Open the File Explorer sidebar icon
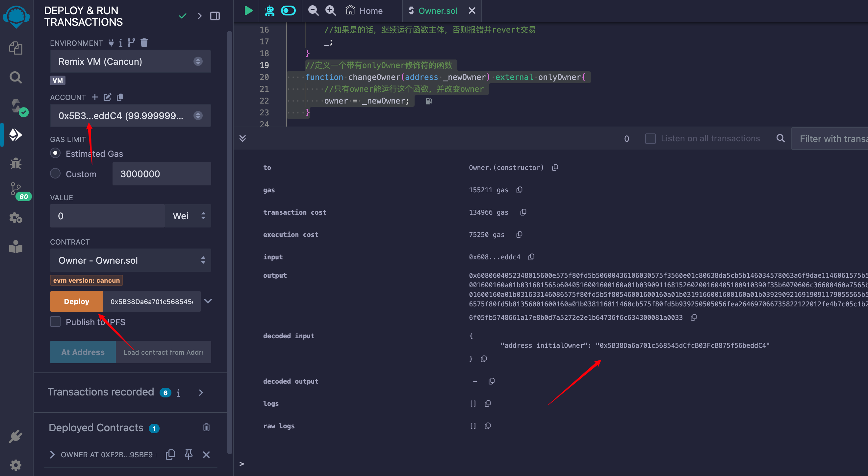 [16, 48]
